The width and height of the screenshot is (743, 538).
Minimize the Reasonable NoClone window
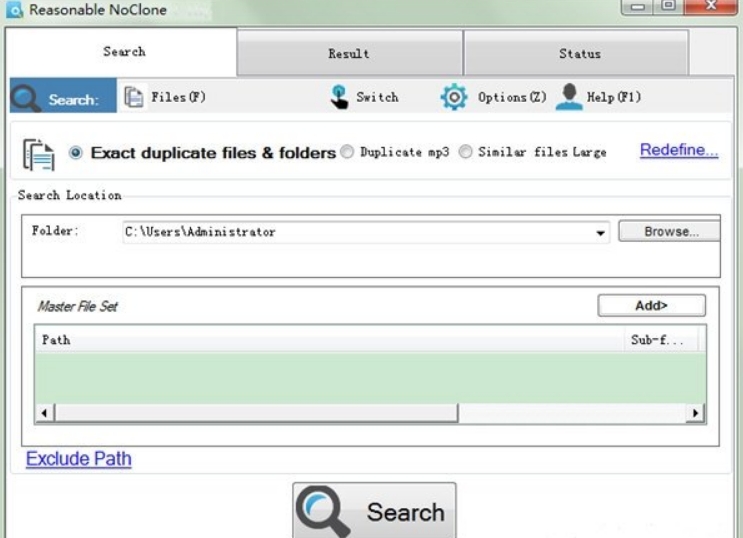click(x=637, y=7)
